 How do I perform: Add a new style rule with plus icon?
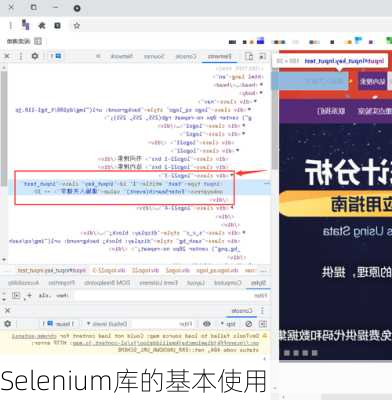[x=29, y=295]
